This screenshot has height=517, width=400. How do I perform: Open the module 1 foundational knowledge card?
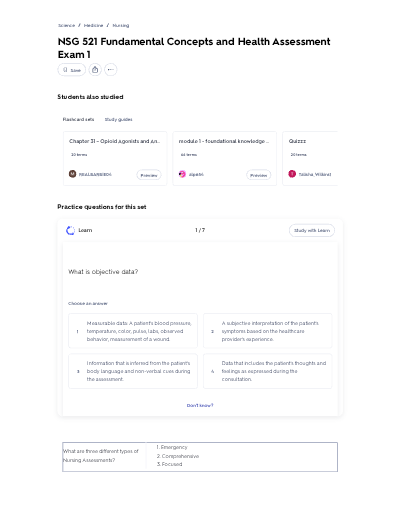click(224, 158)
